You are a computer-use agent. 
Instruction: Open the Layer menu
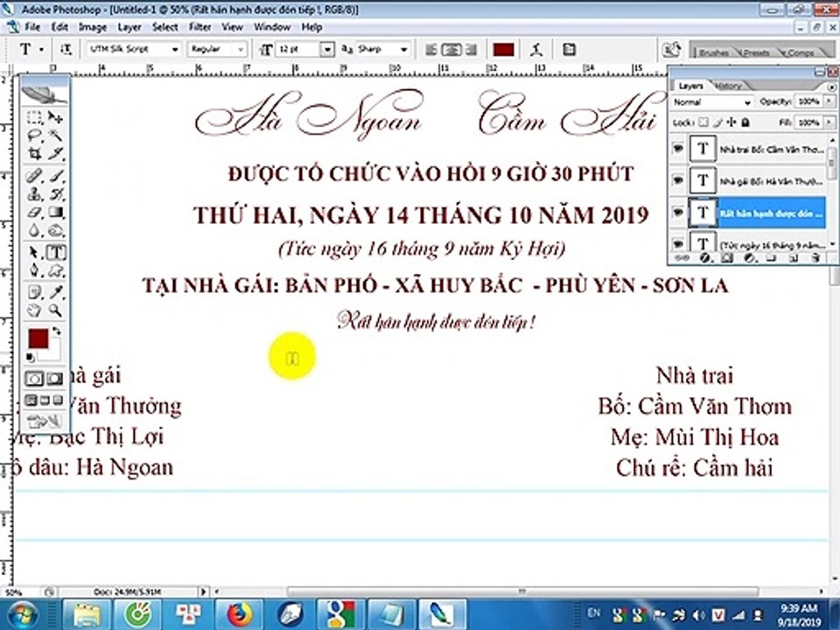click(129, 27)
